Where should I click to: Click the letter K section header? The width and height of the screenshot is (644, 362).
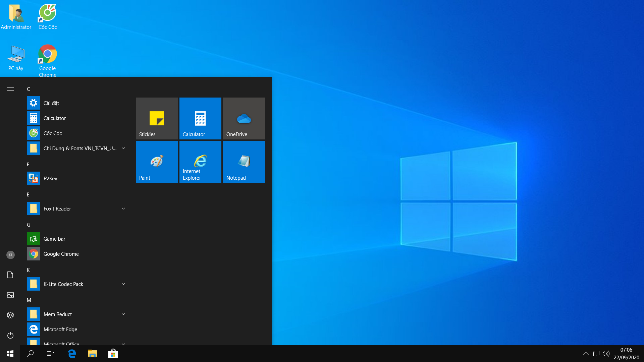tap(28, 270)
